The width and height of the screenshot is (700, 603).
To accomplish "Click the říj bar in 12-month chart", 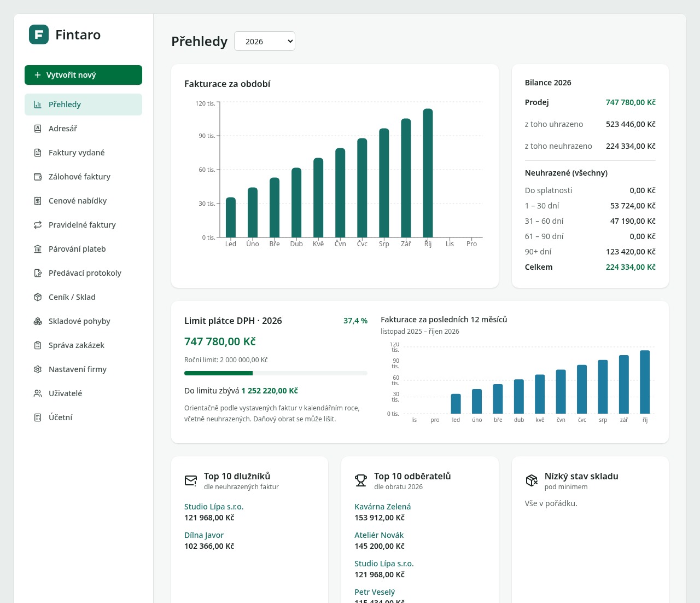I will [x=645, y=382].
